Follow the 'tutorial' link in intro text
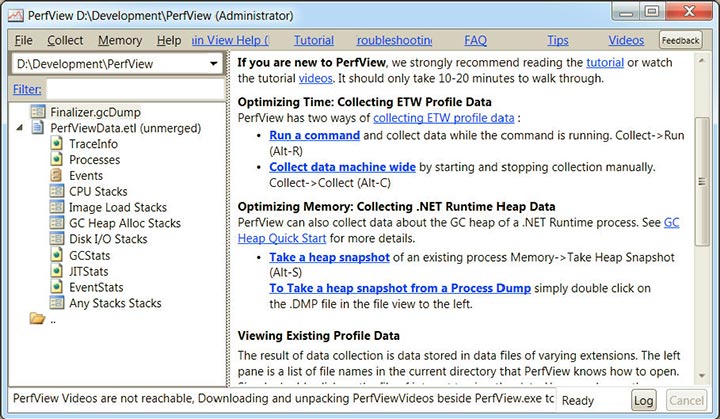Image resolution: width=720 pixels, height=419 pixels. 605,62
